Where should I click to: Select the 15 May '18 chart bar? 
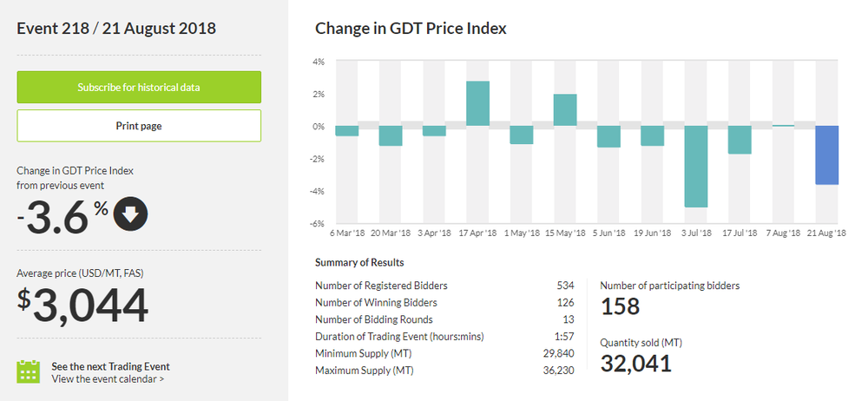point(565,109)
